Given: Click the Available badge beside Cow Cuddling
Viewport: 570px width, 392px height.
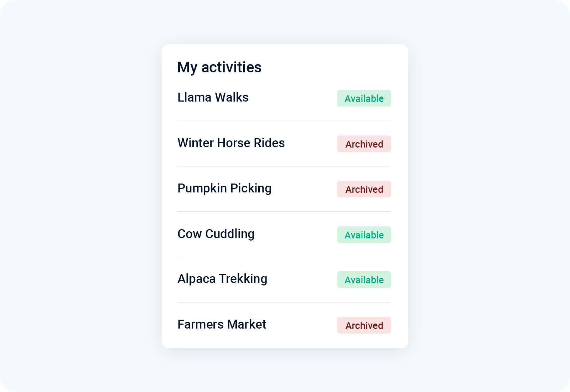Looking at the screenshot, I should pyautogui.click(x=364, y=235).
